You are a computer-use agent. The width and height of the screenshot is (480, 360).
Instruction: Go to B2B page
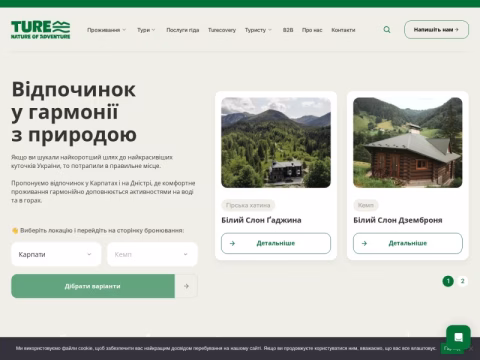pyautogui.click(x=288, y=30)
